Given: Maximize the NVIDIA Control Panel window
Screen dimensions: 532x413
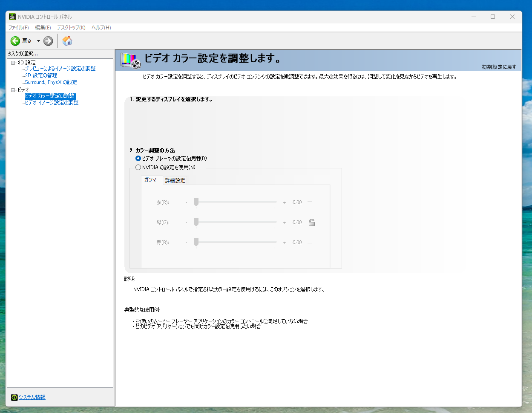Looking at the screenshot, I should pyautogui.click(x=493, y=17).
